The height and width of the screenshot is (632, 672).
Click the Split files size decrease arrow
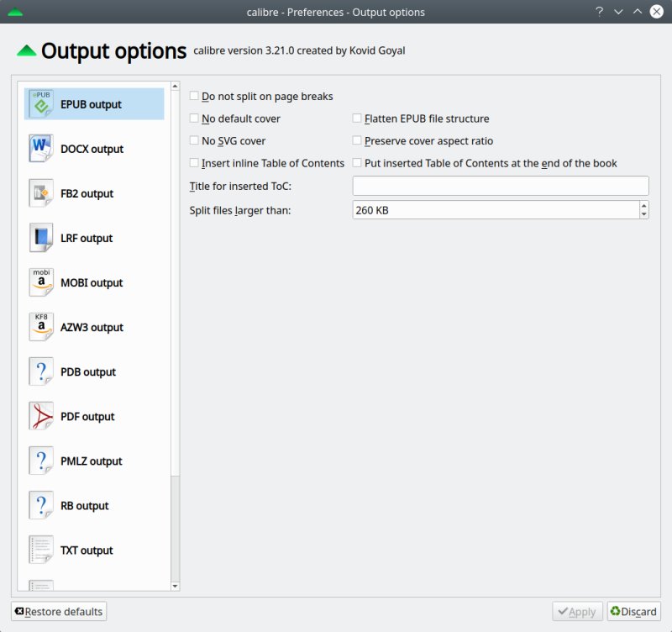(643, 213)
